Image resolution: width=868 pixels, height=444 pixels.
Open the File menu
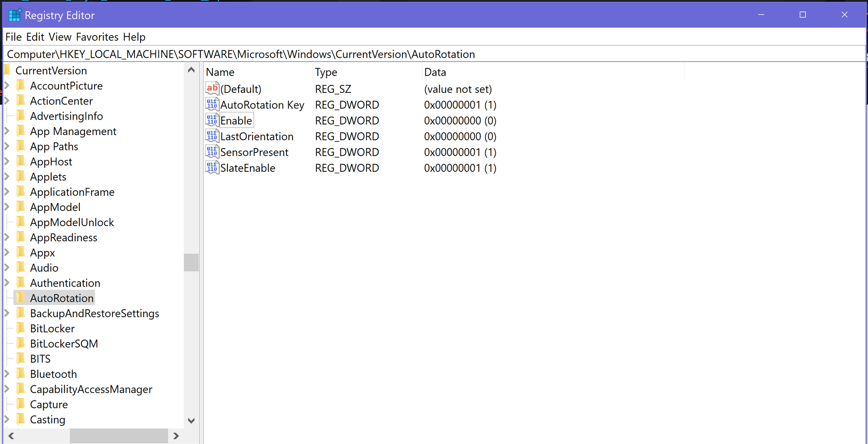click(x=13, y=37)
